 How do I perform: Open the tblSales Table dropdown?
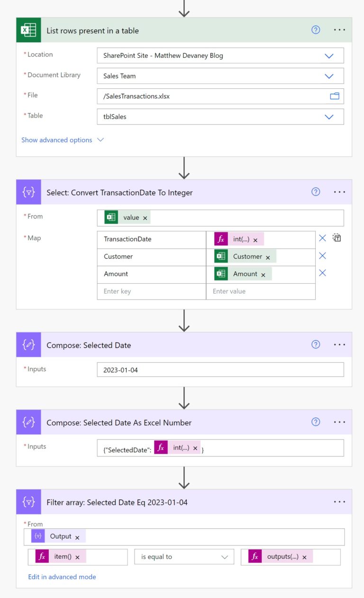(329, 116)
